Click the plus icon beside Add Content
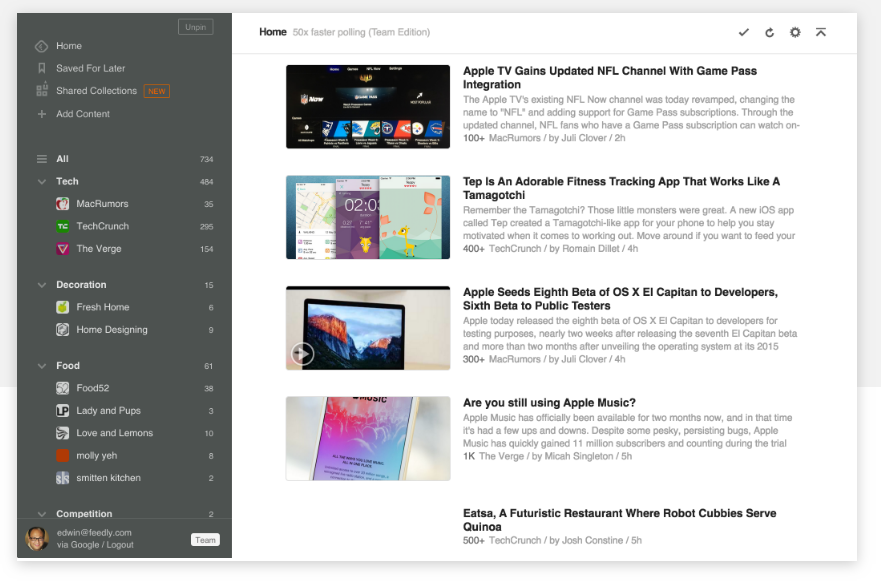Viewport: 881px width, 581px height. coord(42,114)
